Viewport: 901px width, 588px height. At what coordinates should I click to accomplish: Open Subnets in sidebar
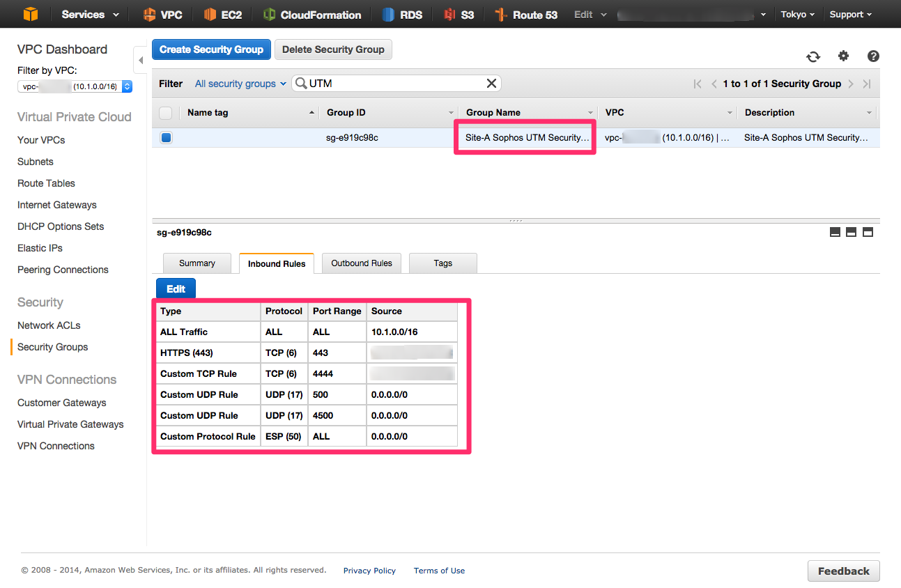(x=36, y=162)
